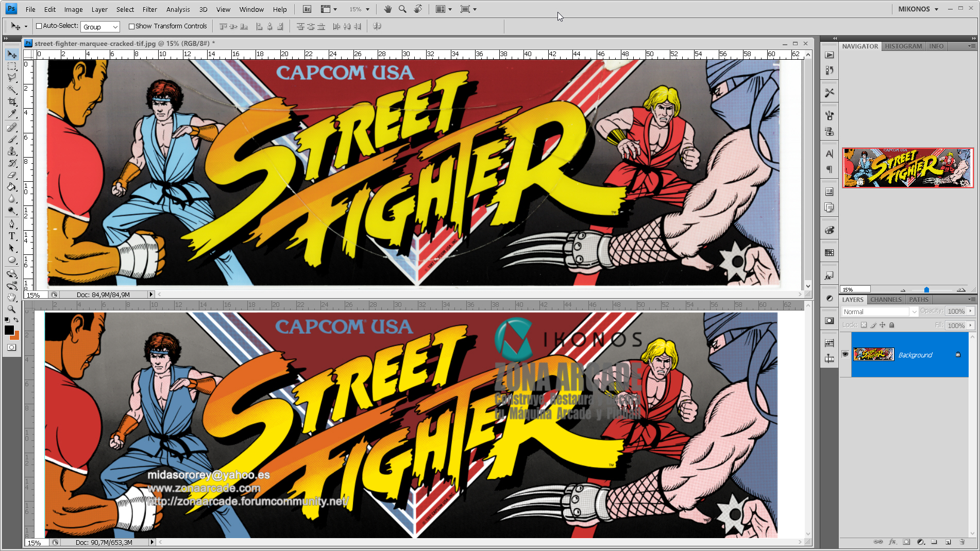The width and height of the screenshot is (980, 551).
Task: Select the Ellipse shape tool
Action: 12,260
